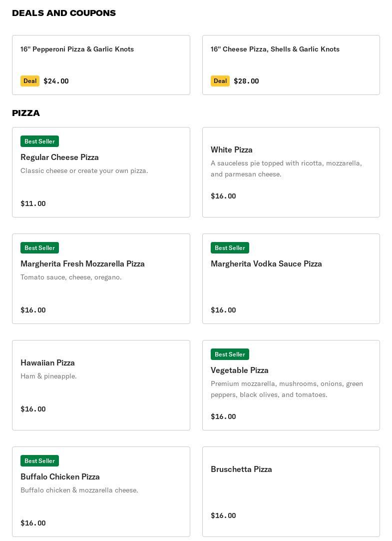Click the Deal badge next to $28.00
The width and height of the screenshot is (392, 541).
(x=220, y=81)
